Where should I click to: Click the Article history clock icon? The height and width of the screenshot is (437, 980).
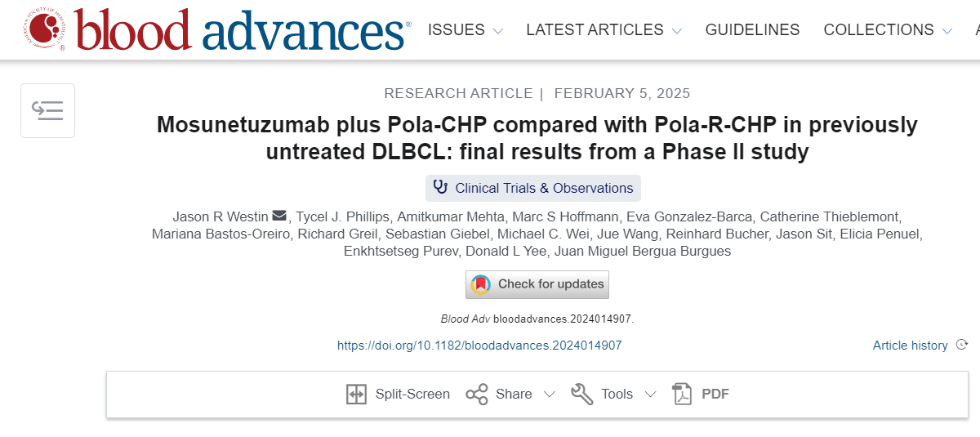click(962, 345)
